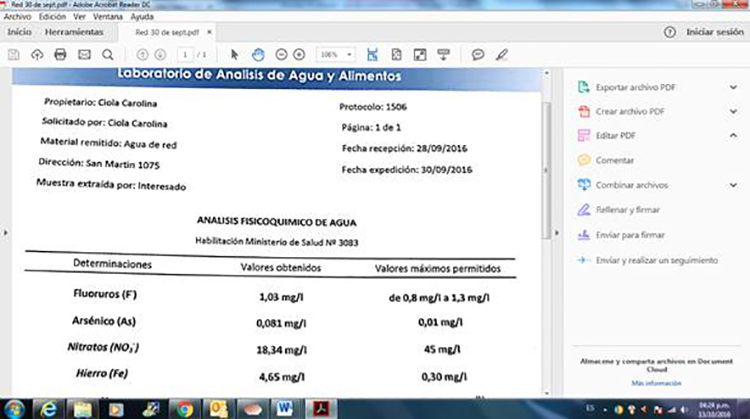Screen dimensions: 750x419
Task: Switch to the Herramientas tab
Action: 74,32
